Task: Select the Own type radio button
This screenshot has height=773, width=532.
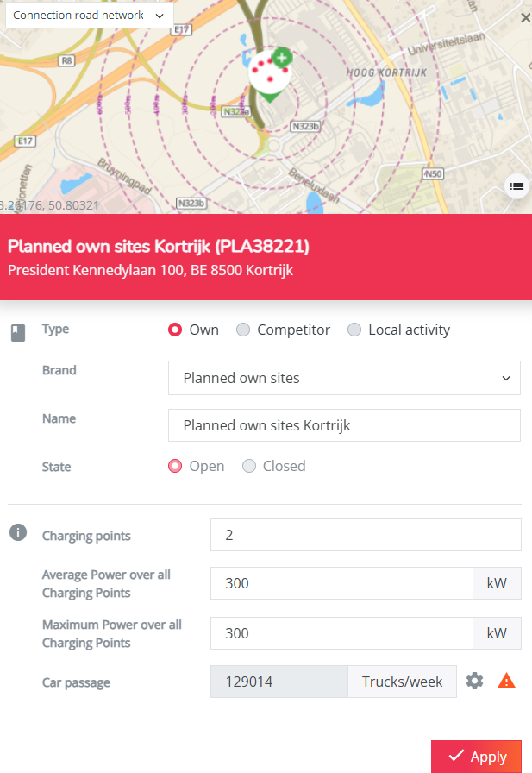Action: point(175,330)
